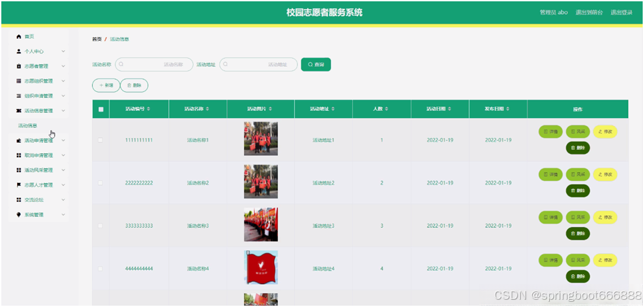The width and height of the screenshot is (644, 307).
Task: Open the 活动信息 submenu item
Action: (x=28, y=125)
